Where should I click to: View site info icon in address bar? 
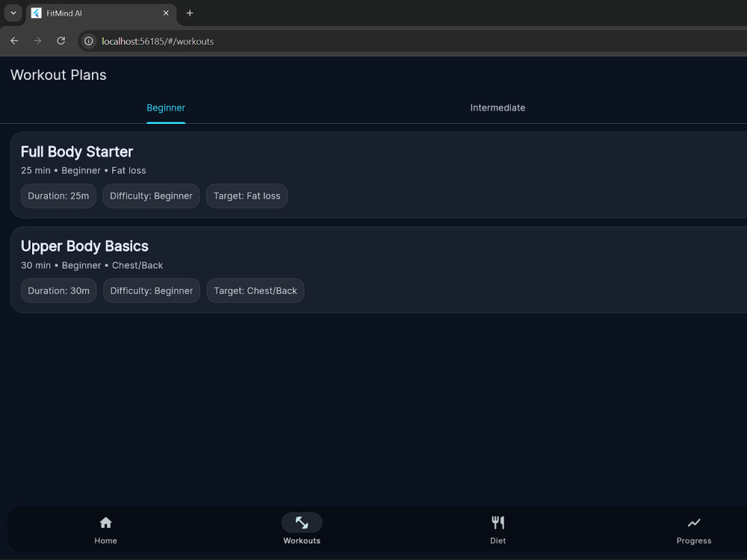[89, 41]
